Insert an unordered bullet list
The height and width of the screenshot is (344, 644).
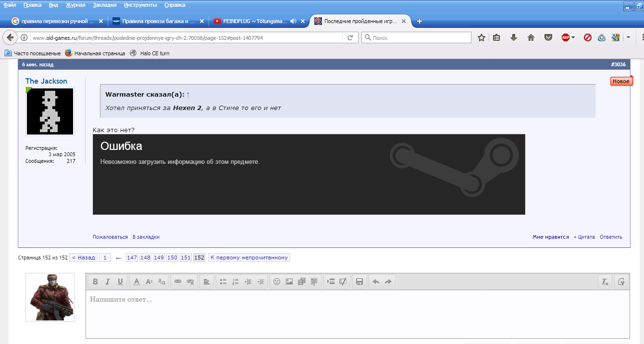pos(223,282)
